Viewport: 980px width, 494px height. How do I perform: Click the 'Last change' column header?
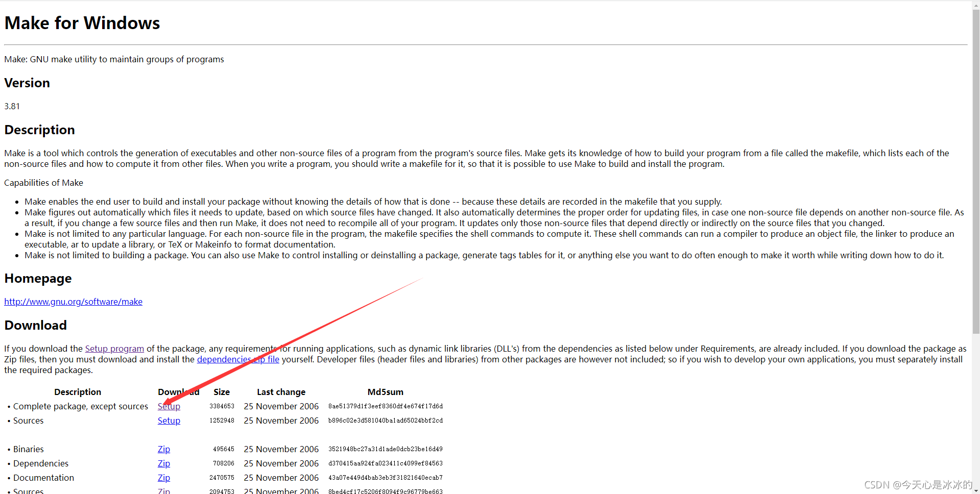[x=281, y=392]
